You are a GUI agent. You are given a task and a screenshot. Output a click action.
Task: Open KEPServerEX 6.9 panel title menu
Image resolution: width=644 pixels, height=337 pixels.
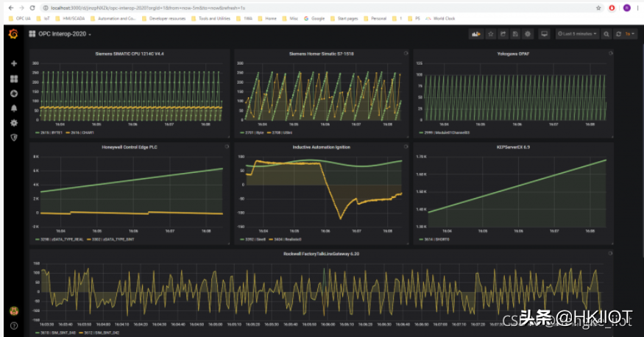(513, 147)
